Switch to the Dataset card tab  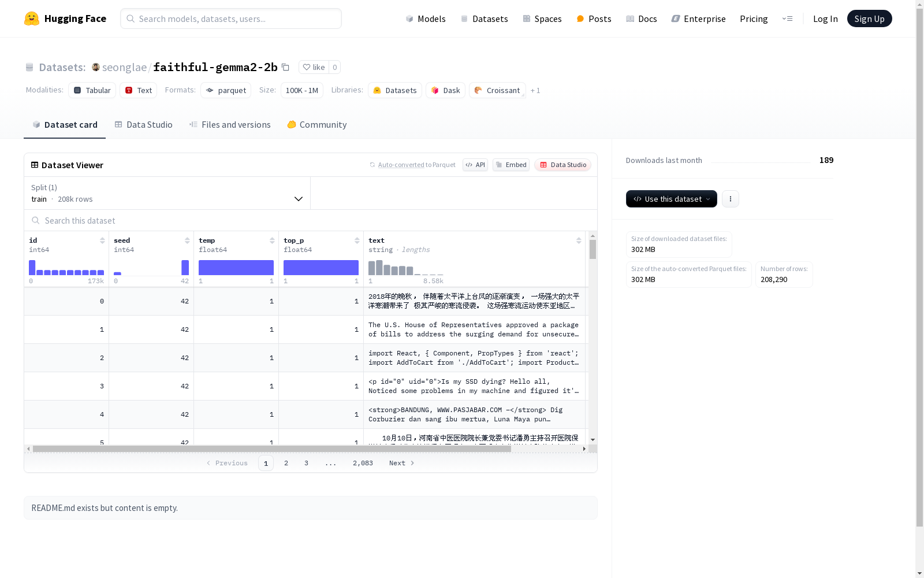click(65, 125)
